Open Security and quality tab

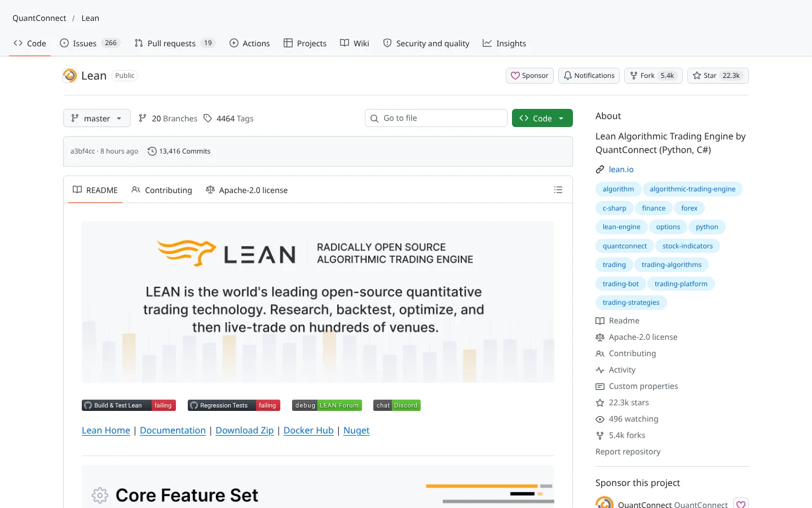click(x=426, y=43)
